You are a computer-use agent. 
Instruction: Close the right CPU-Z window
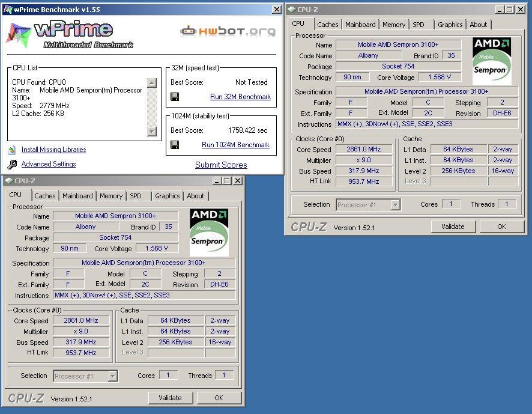click(x=521, y=10)
